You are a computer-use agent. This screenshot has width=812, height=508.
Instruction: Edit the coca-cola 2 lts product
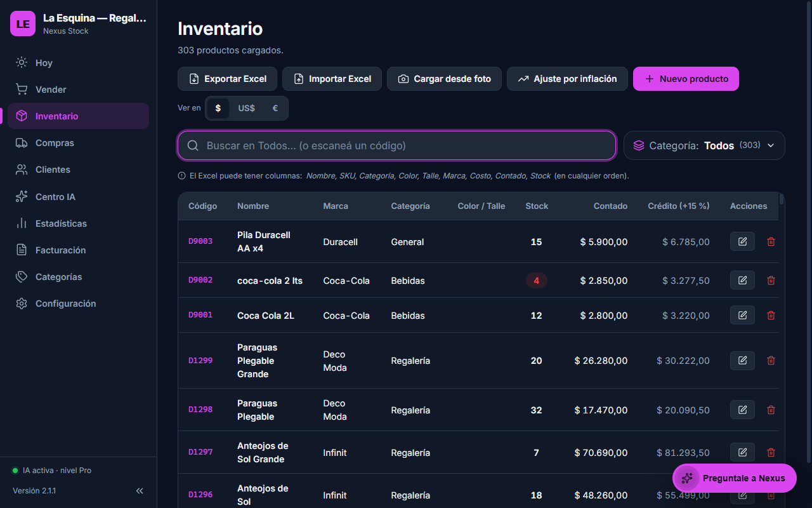point(742,280)
